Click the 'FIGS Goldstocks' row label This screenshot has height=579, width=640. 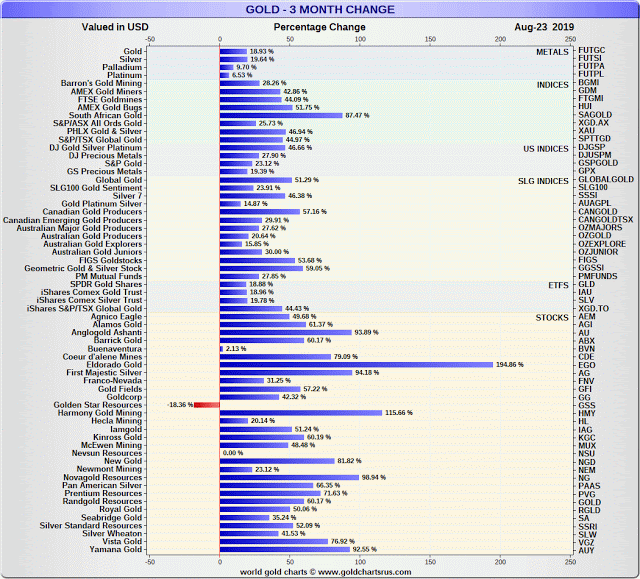point(111,260)
